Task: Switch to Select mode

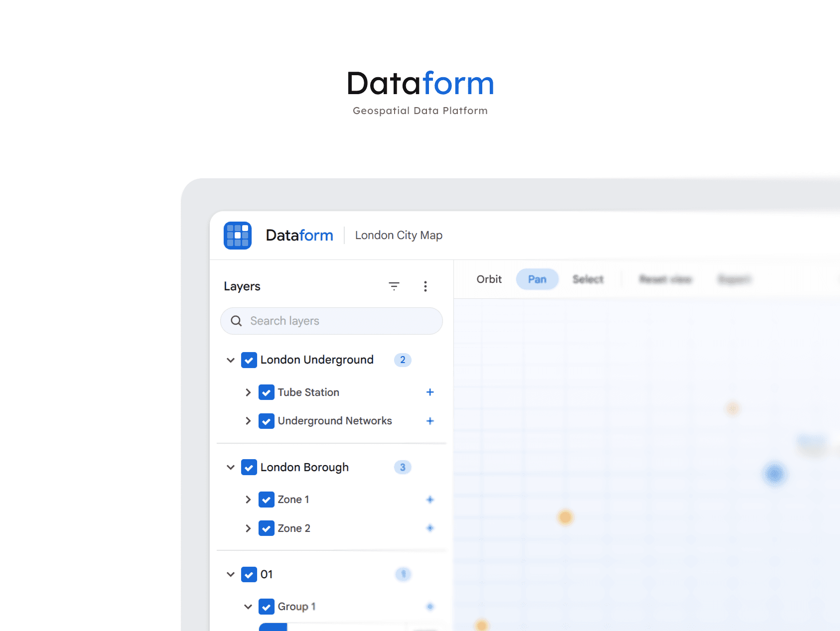Action: pos(588,279)
